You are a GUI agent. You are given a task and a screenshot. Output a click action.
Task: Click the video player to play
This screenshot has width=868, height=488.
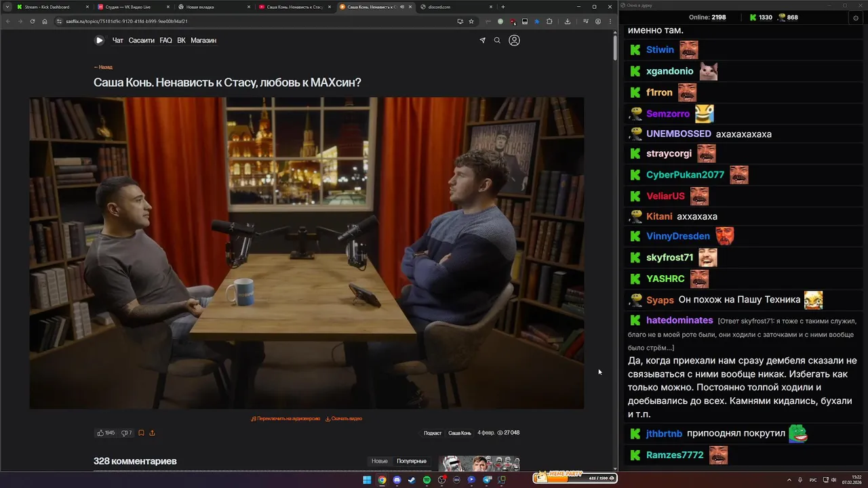[307, 253]
